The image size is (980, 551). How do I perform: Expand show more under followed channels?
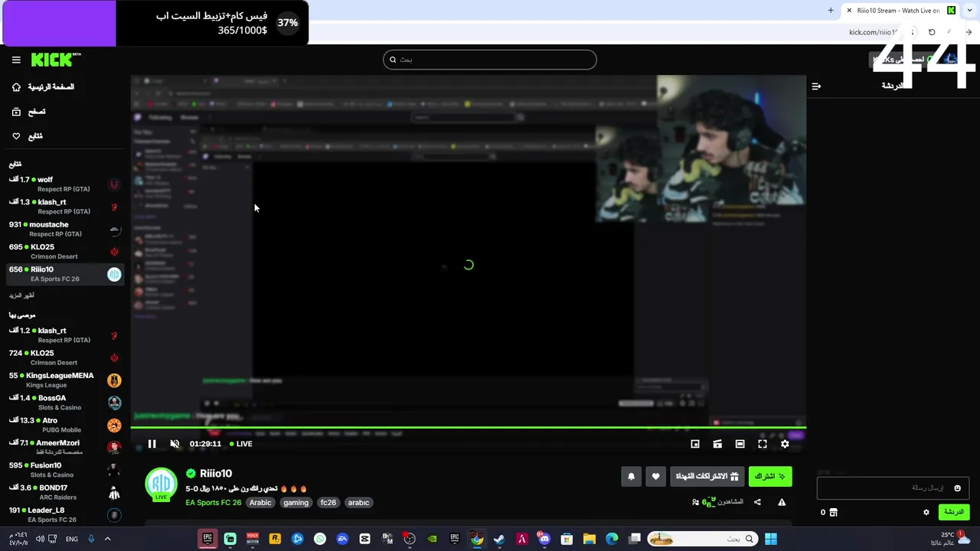click(x=21, y=295)
